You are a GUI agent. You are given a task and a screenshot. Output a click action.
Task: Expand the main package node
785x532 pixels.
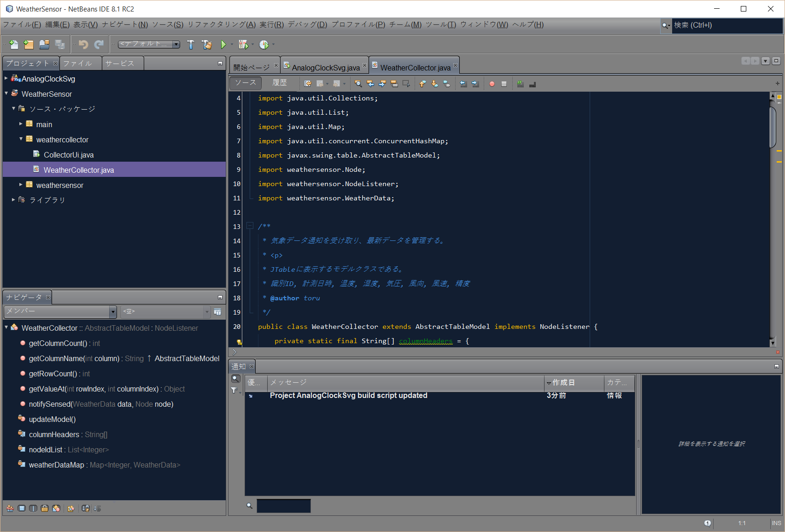point(21,124)
